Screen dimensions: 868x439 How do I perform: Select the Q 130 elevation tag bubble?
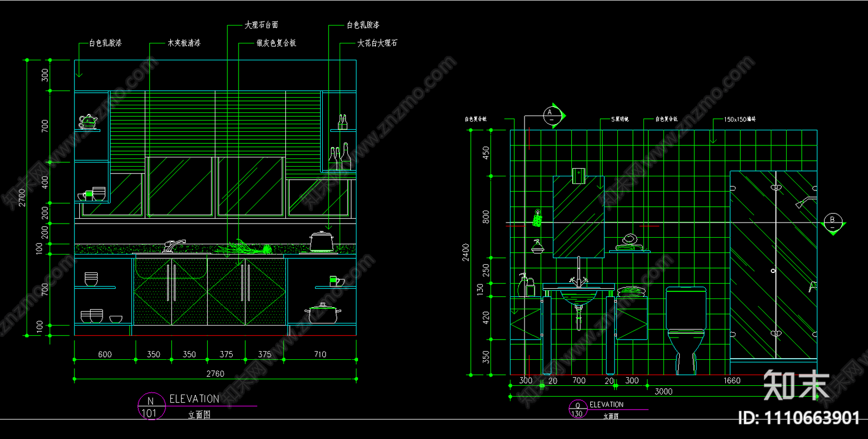coord(578,409)
